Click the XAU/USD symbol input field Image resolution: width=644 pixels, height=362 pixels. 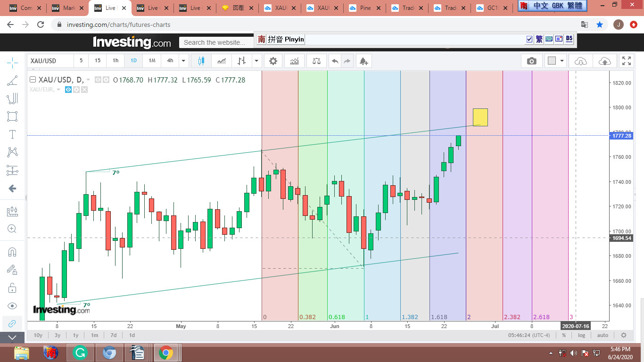pos(50,61)
